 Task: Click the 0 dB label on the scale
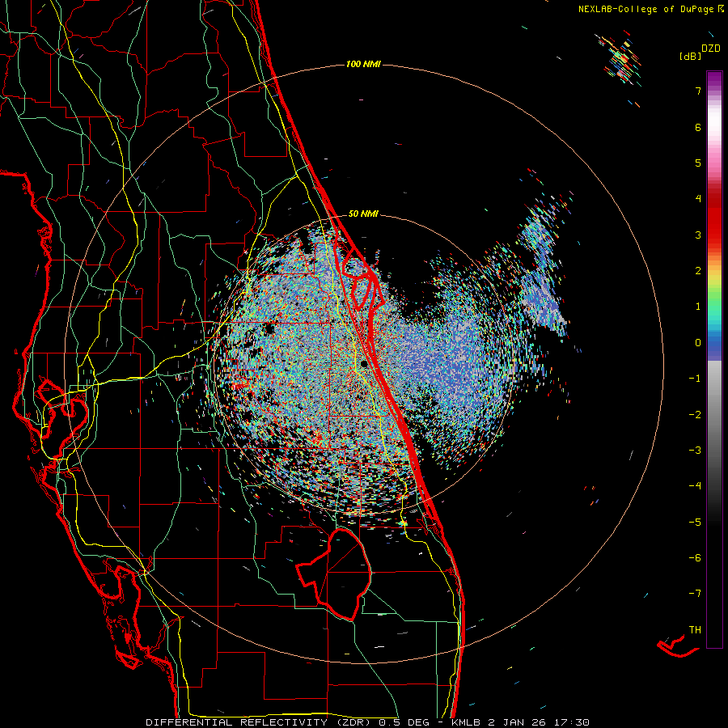click(698, 343)
